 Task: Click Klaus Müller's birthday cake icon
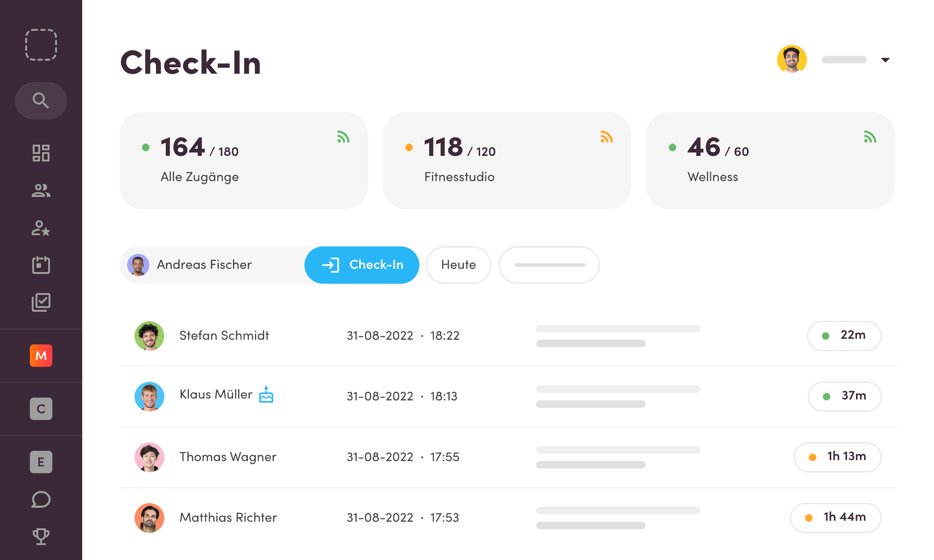coord(266,395)
